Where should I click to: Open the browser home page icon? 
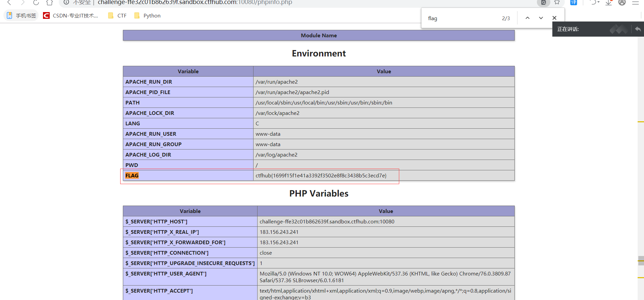click(50, 2)
